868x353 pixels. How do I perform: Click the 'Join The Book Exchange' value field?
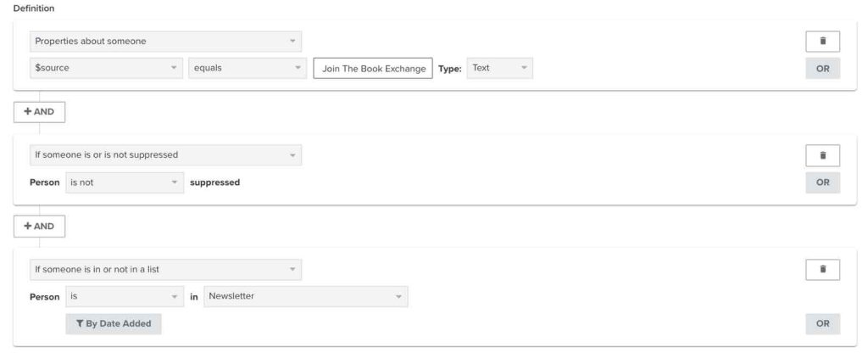click(373, 69)
